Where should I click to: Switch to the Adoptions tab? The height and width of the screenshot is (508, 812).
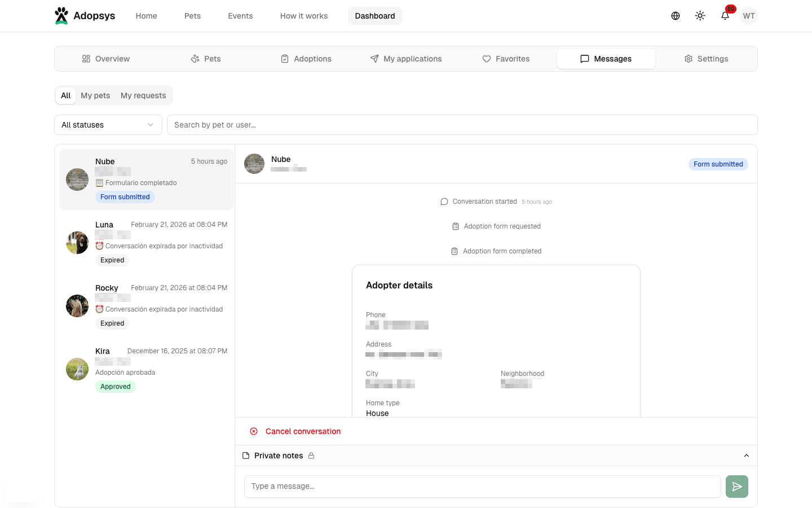pyautogui.click(x=306, y=58)
